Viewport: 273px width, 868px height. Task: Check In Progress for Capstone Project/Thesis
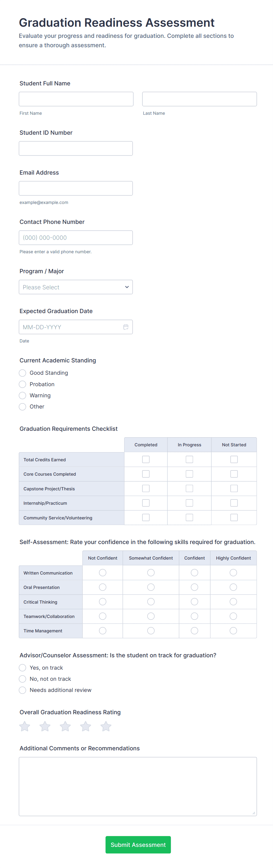(x=189, y=488)
